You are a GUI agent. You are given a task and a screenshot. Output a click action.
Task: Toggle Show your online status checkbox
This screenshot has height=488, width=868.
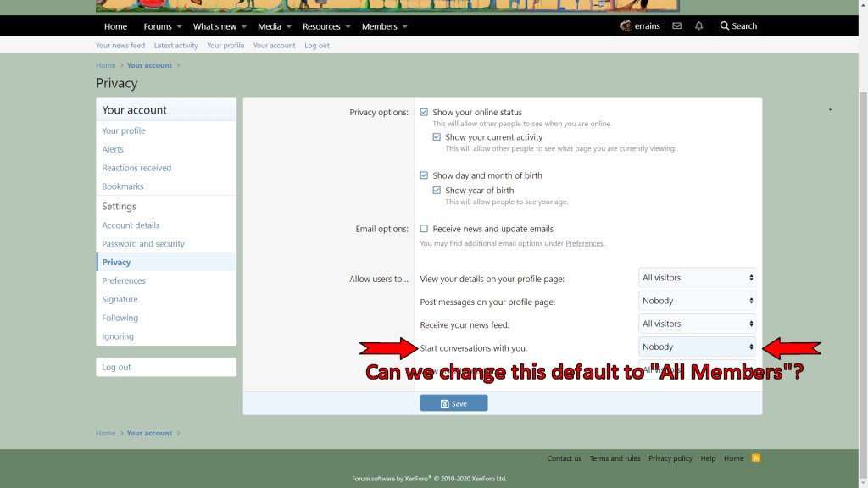[x=424, y=113]
